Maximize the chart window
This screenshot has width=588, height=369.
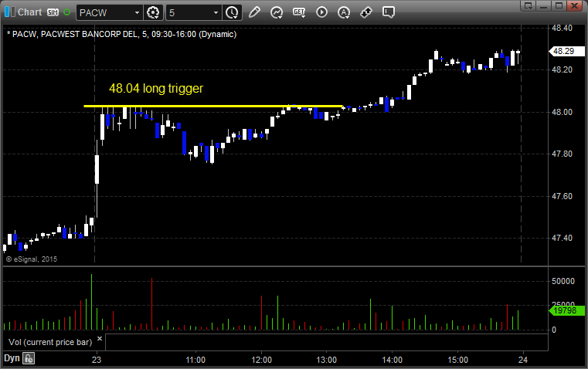pyautogui.click(x=559, y=5)
